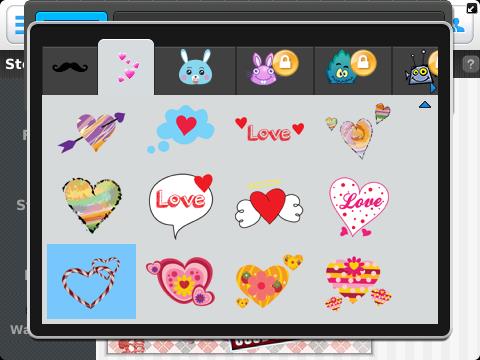Collapse sticker list with blue up arrow
This screenshot has height=360, width=480.
(425, 105)
